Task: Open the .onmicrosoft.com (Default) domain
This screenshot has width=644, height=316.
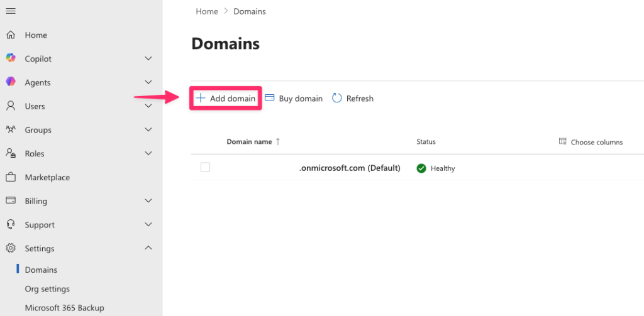Action: 350,168
